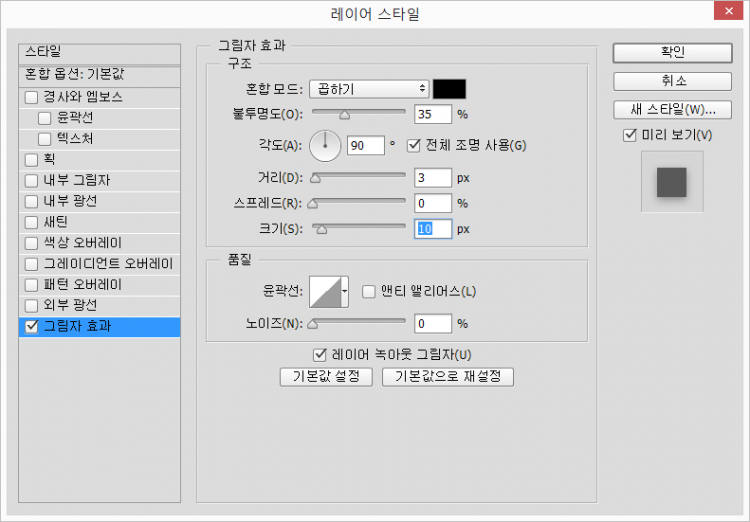Image resolution: width=750 pixels, height=522 pixels.
Task: Toggle 전체 조명 사용 checkbox
Action: point(414,146)
